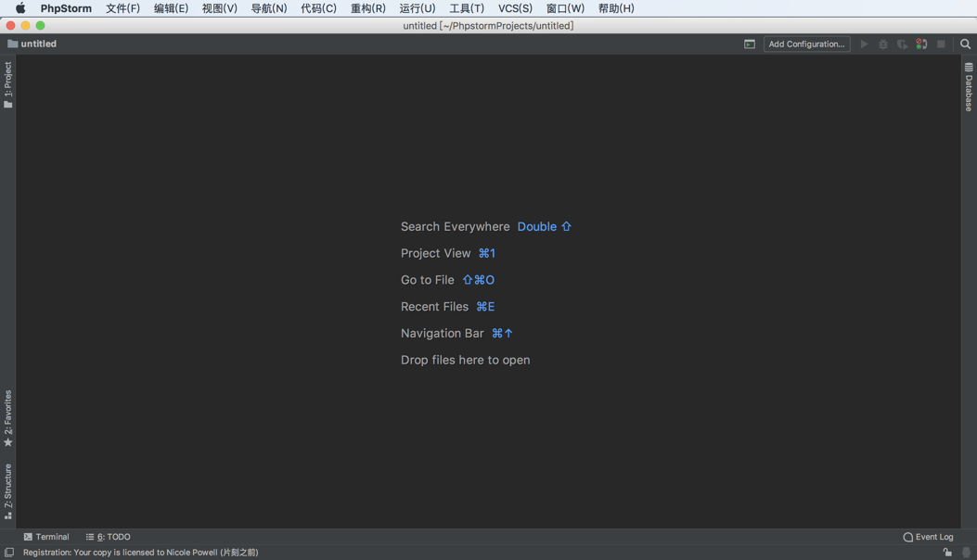The image size is (977, 560).
Task: Click the tool window quick-access icon in status bar
Action: (8, 553)
